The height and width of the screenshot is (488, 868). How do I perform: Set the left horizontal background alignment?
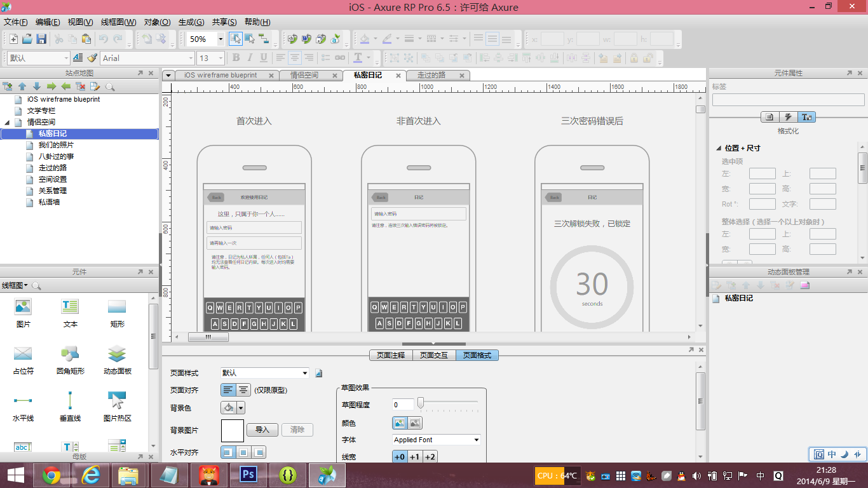coord(227,452)
